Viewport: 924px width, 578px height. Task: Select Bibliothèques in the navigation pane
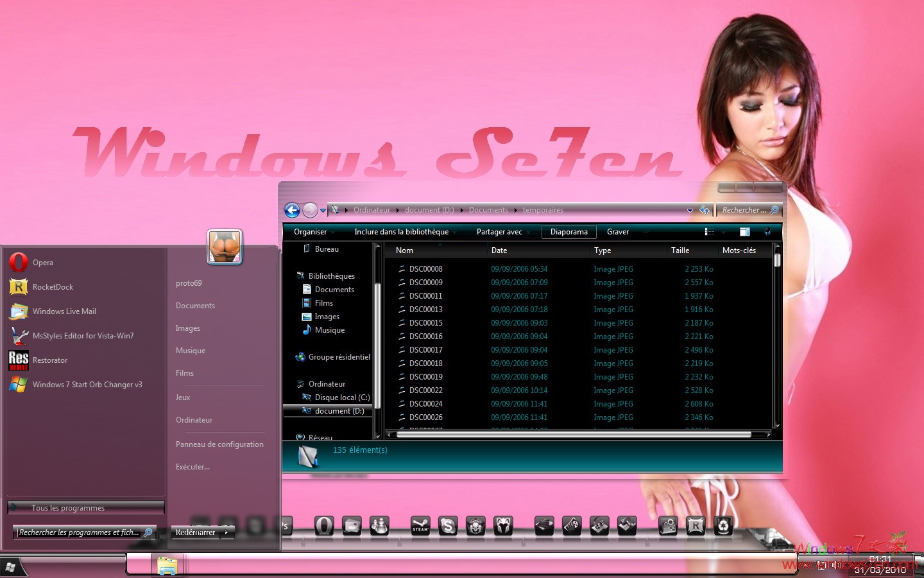tap(332, 276)
